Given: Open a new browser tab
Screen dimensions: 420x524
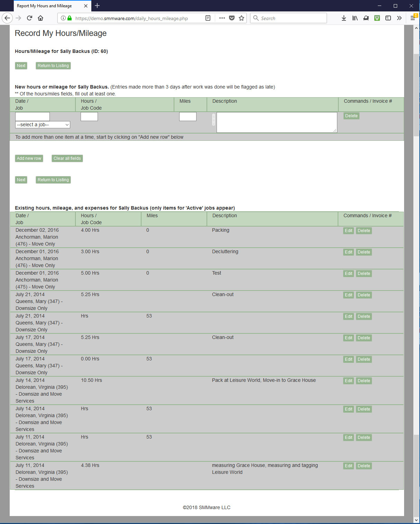Looking at the screenshot, I should tap(97, 6).
